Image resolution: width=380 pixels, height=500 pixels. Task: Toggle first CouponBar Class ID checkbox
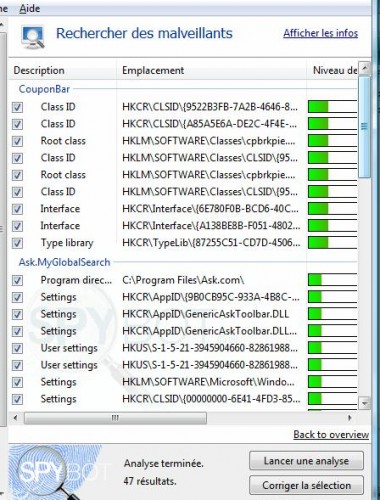point(17,107)
